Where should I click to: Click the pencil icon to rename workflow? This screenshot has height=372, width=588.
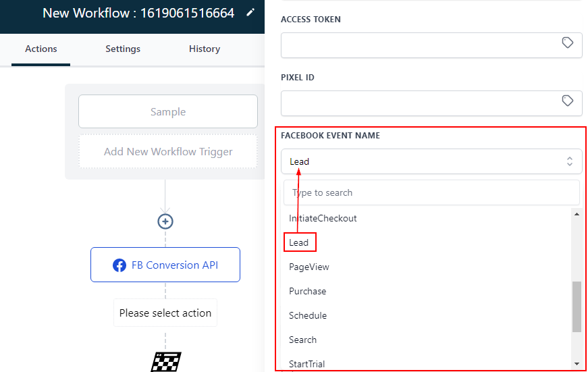point(250,13)
